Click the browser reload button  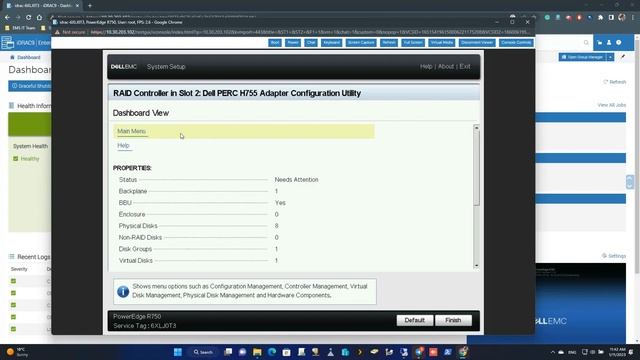pos(28,17)
